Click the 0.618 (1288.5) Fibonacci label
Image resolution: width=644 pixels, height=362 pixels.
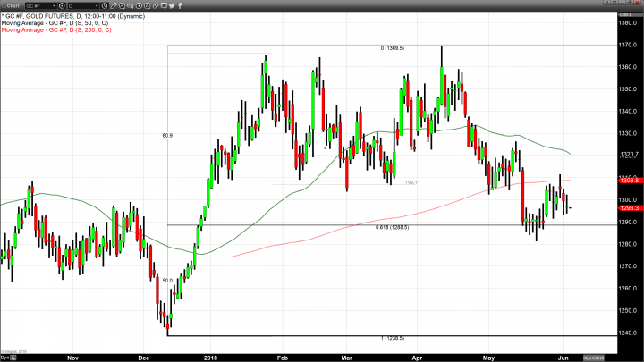[x=393, y=227]
